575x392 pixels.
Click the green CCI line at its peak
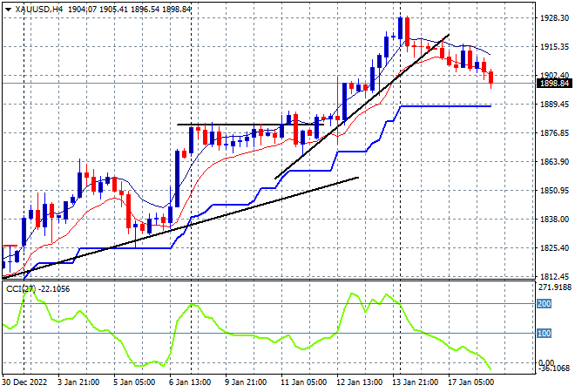[30, 288]
